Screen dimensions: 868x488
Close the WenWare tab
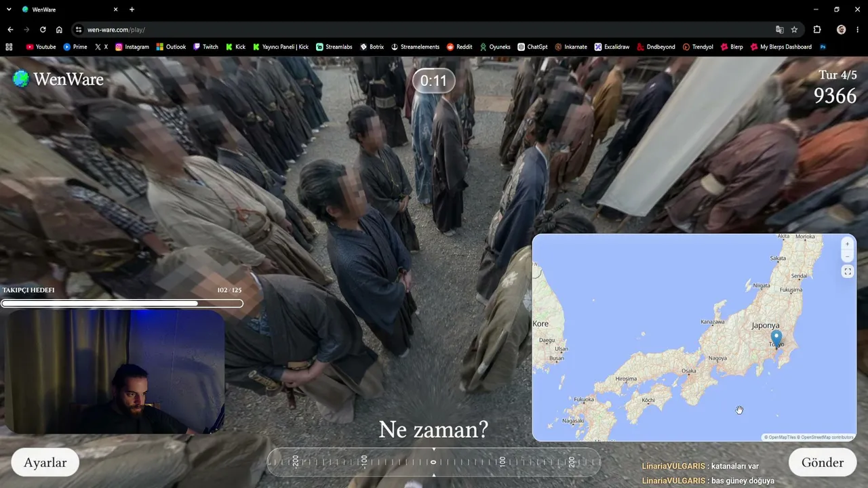[115, 9]
